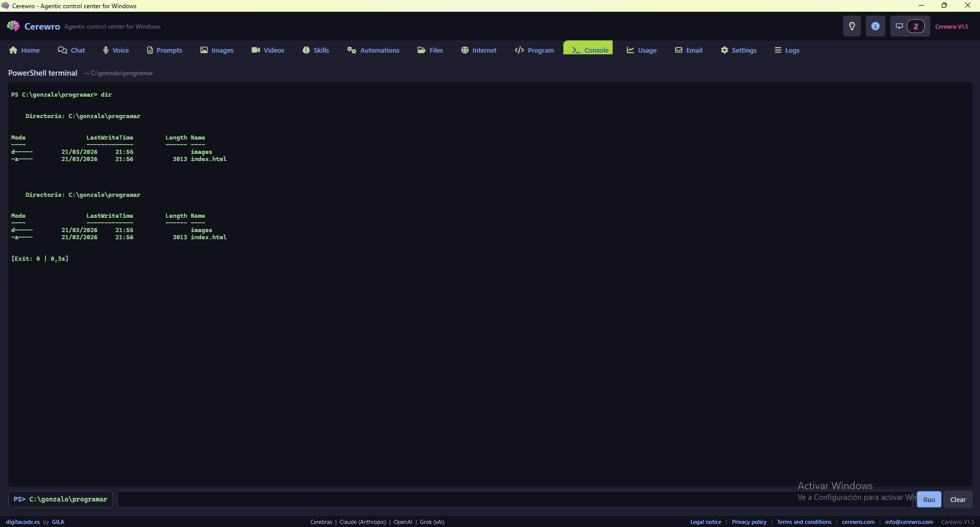This screenshot has width=980, height=527.
Task: Open the Email section
Action: tap(688, 50)
